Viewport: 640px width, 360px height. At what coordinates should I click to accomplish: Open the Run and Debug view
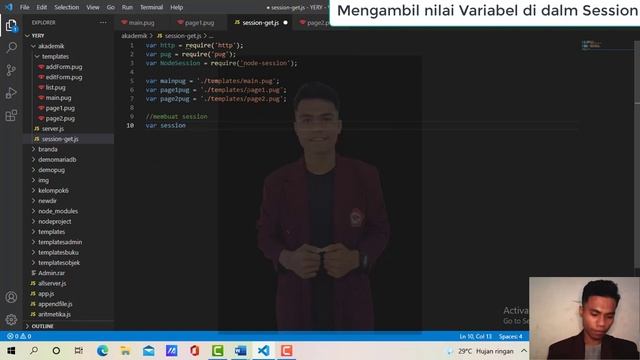(x=11, y=93)
